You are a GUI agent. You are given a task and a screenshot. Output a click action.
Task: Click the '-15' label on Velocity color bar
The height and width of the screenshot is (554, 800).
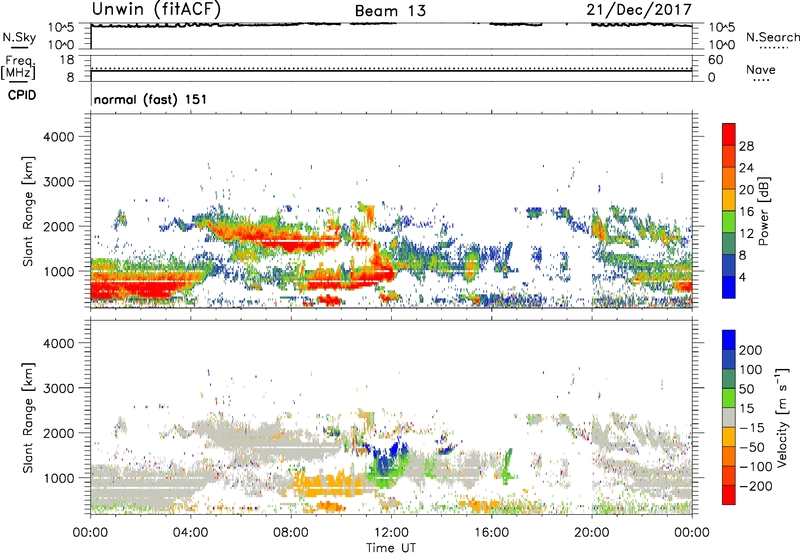pos(752,428)
